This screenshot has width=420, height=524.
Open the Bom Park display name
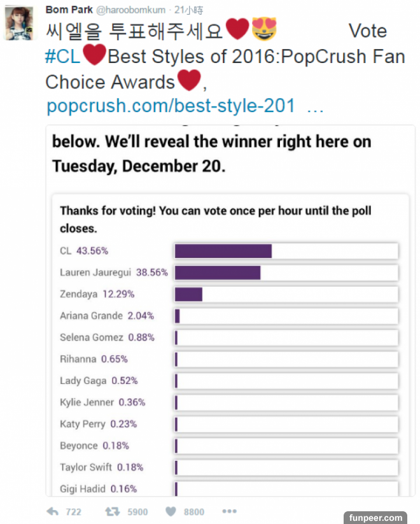[69, 10]
